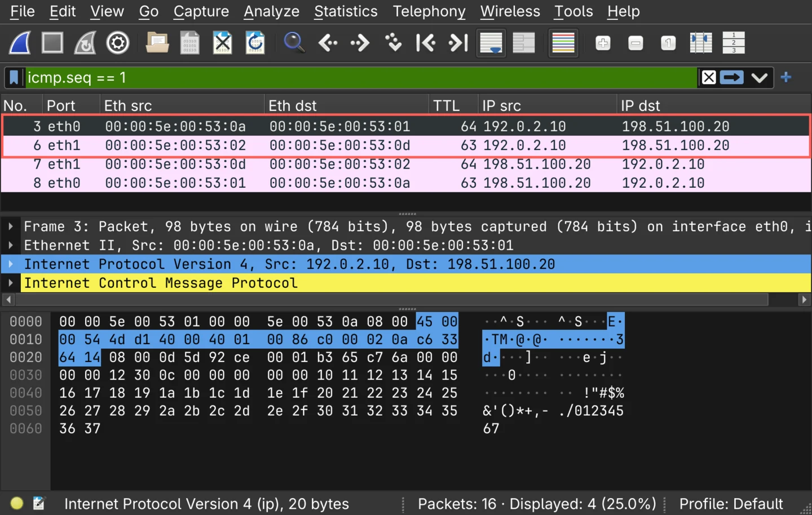Go to specified packet
The width and height of the screenshot is (812, 515).
tap(393, 43)
